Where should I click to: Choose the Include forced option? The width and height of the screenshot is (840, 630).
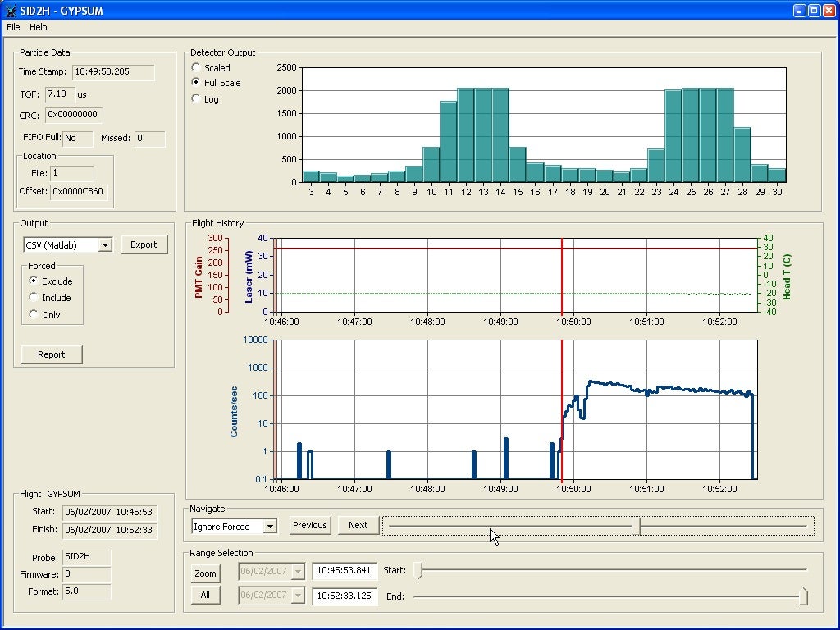coord(34,298)
